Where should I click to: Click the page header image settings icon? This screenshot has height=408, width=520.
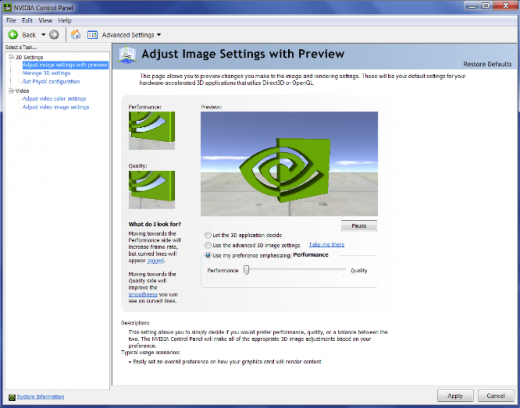point(127,55)
